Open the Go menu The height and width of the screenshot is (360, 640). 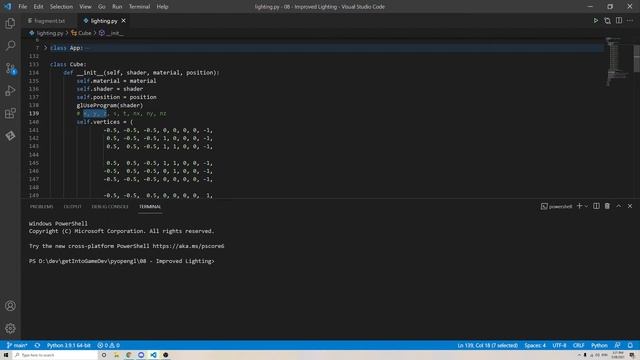click(x=102, y=7)
